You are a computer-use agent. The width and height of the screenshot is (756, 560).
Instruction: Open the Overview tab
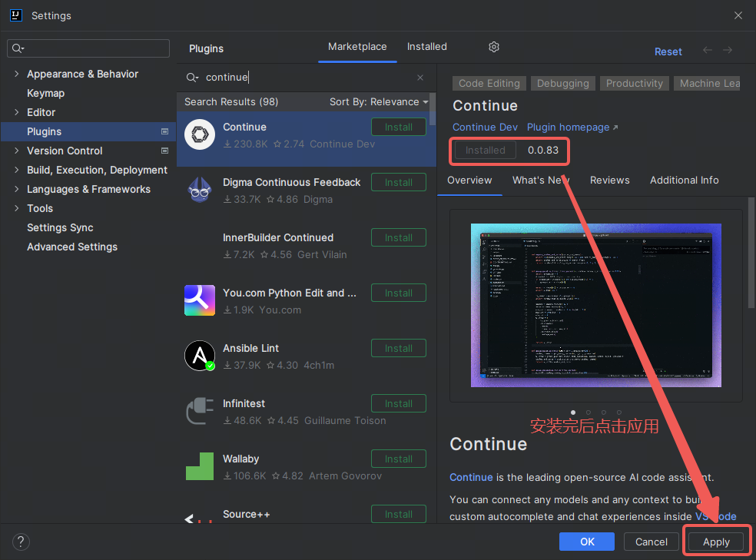(469, 181)
